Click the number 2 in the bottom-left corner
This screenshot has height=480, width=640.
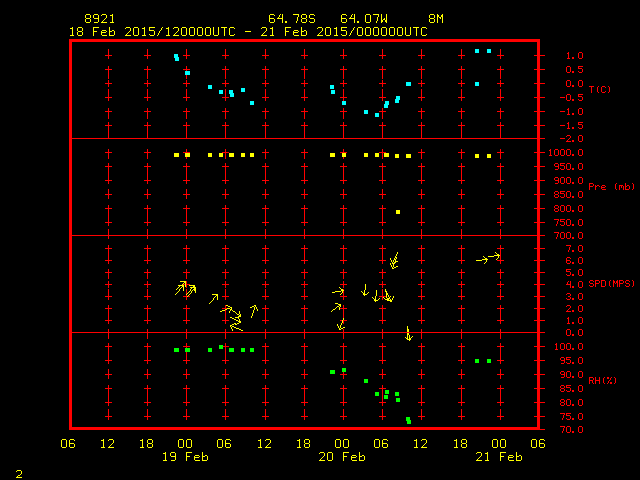(18, 472)
